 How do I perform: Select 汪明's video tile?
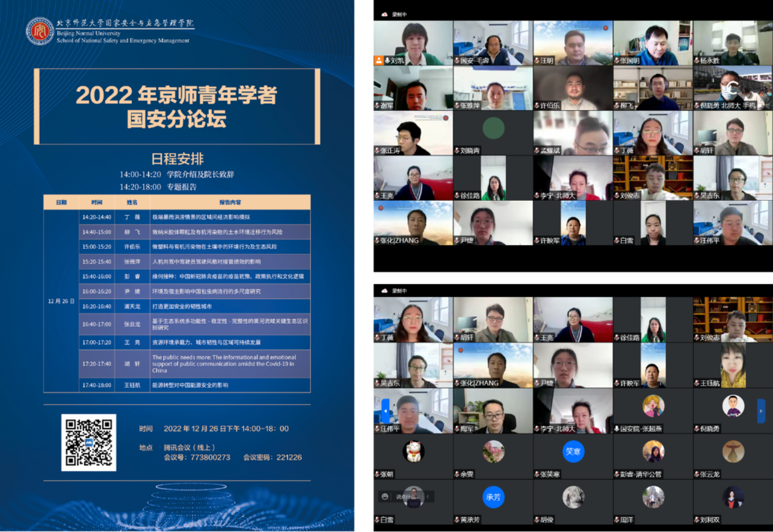573,43
